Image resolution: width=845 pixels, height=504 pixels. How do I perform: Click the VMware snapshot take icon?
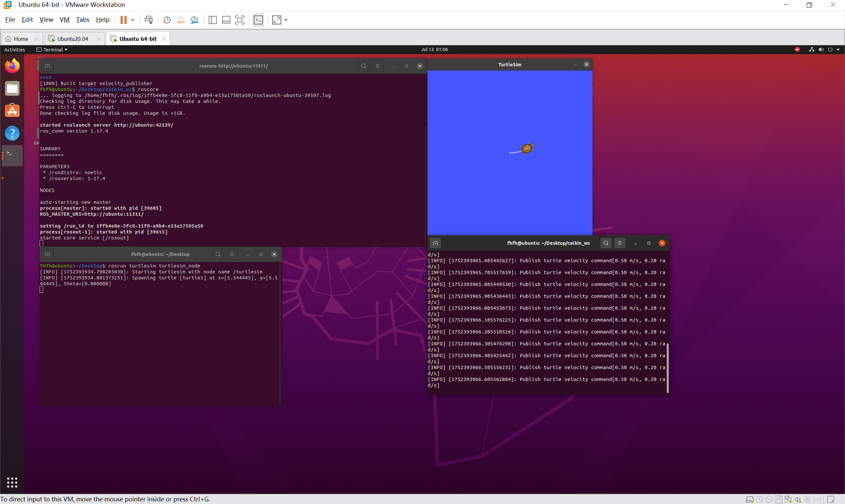[x=167, y=20]
